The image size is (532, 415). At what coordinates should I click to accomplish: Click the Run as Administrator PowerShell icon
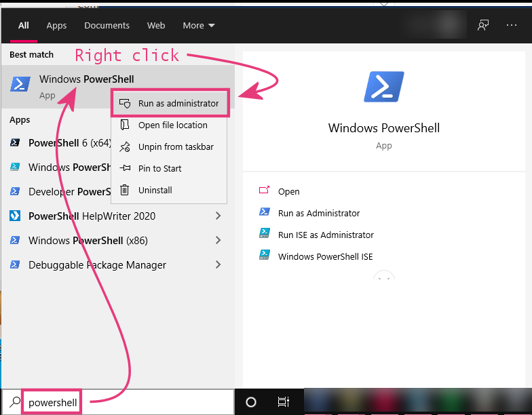coord(265,212)
